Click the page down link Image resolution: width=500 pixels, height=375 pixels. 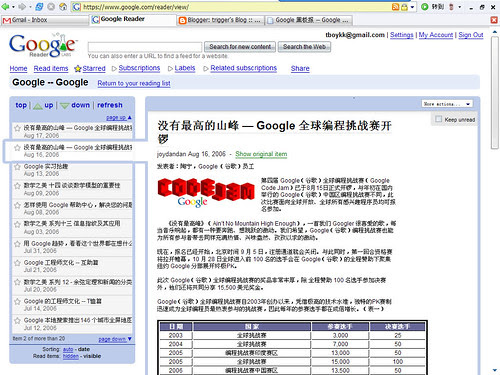coord(115,339)
